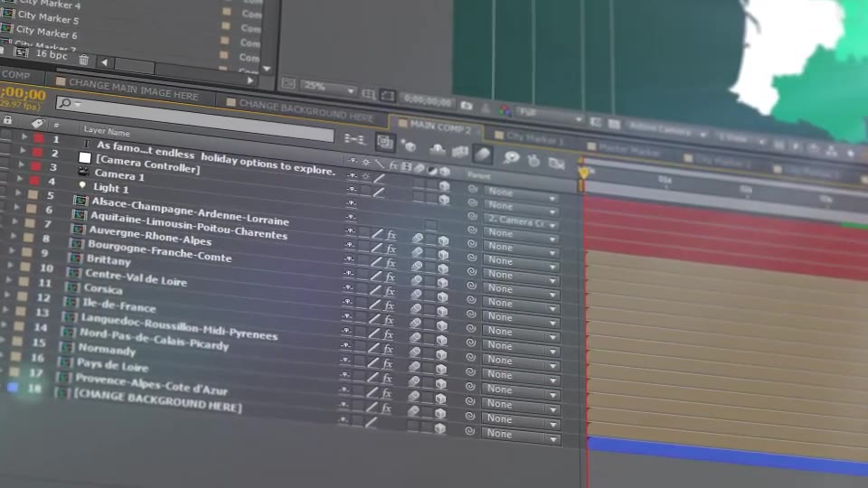Open parent dropdown showing 2. Camera Controller
868x488 pixels.
coord(521,221)
